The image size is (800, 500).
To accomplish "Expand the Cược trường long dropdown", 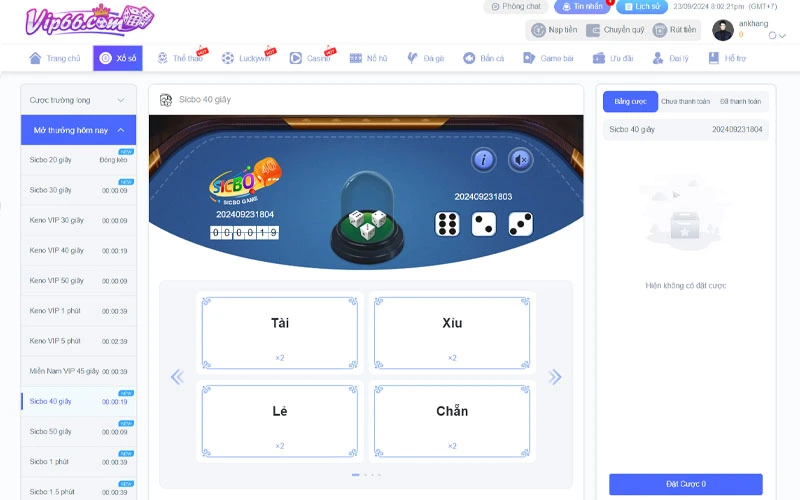I will click(x=120, y=100).
